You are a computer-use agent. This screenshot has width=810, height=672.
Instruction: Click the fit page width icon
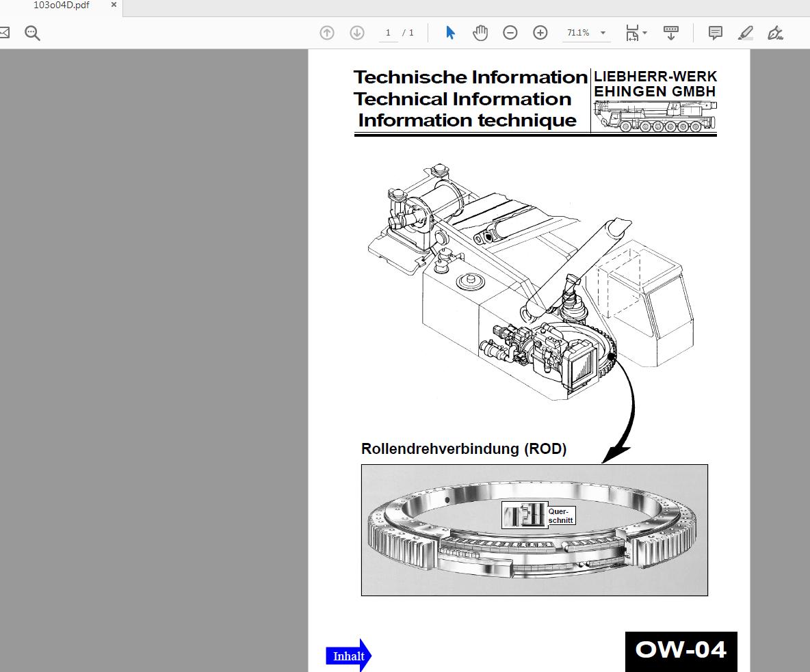click(x=632, y=33)
